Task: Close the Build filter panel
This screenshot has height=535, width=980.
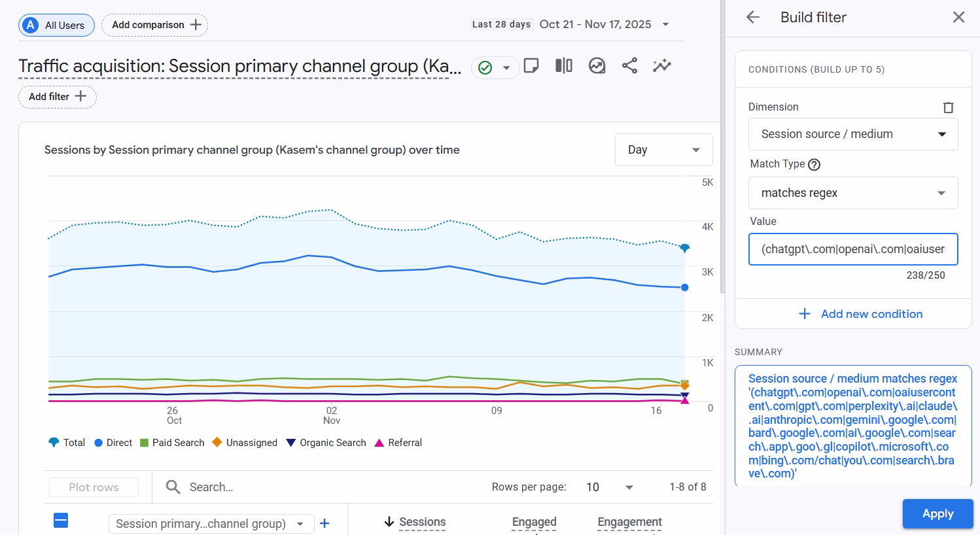Action: point(958,18)
